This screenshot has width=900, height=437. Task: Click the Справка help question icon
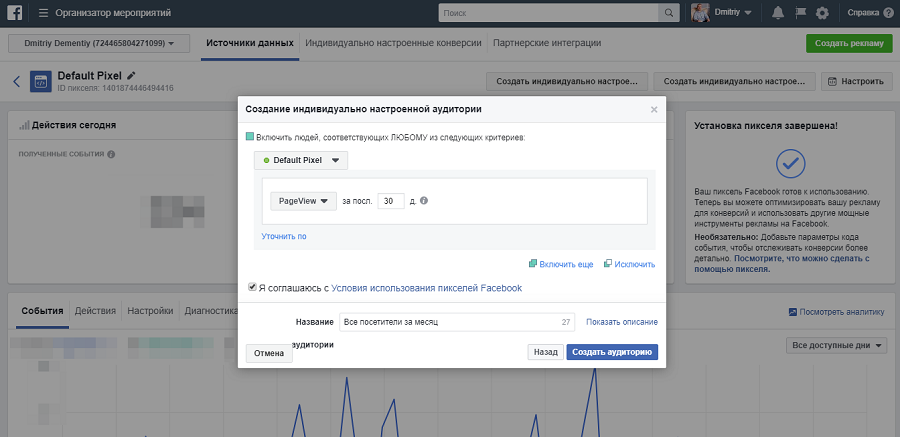click(x=889, y=13)
